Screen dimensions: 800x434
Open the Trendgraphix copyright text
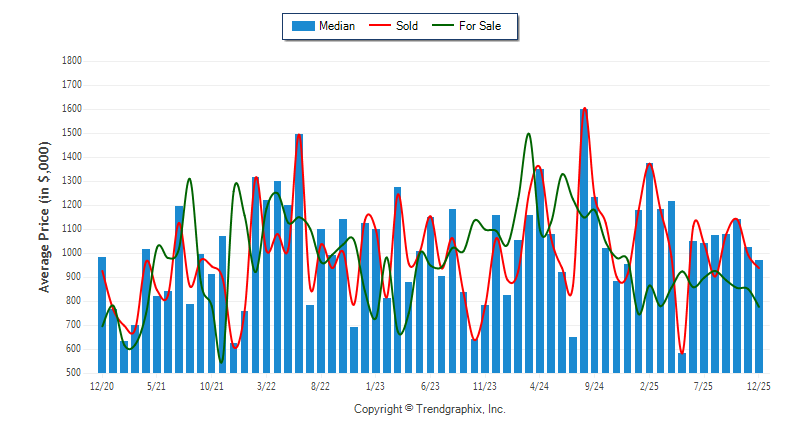430,409
